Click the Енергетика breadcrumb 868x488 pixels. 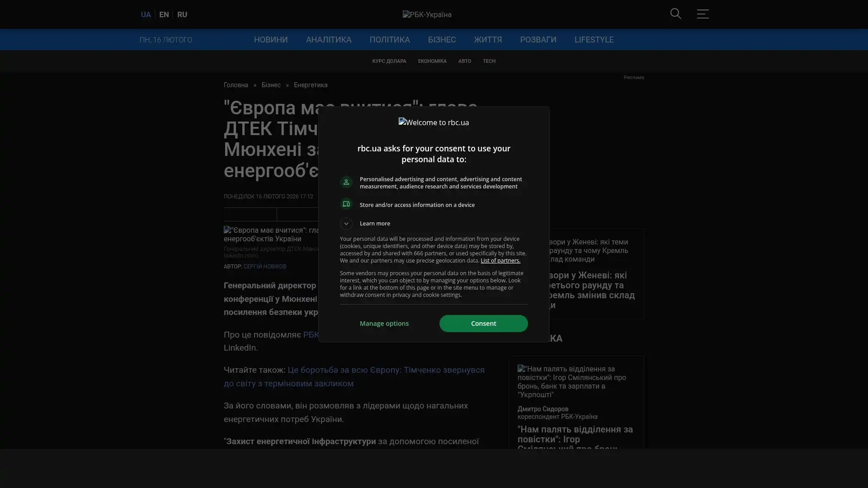pos(310,85)
